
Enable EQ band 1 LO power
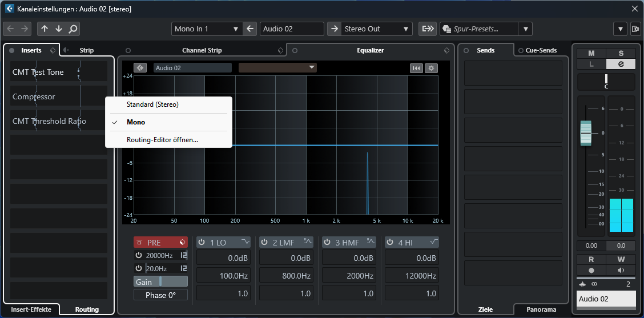(x=201, y=243)
